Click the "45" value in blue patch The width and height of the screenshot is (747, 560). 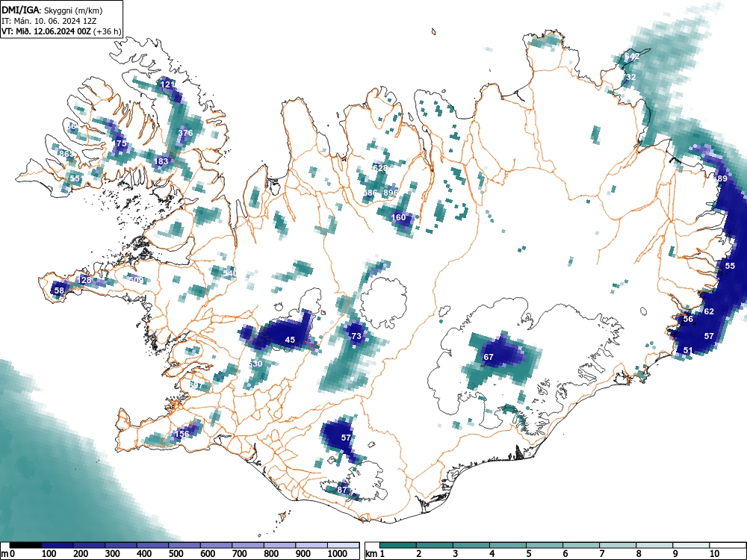pyautogui.click(x=290, y=340)
